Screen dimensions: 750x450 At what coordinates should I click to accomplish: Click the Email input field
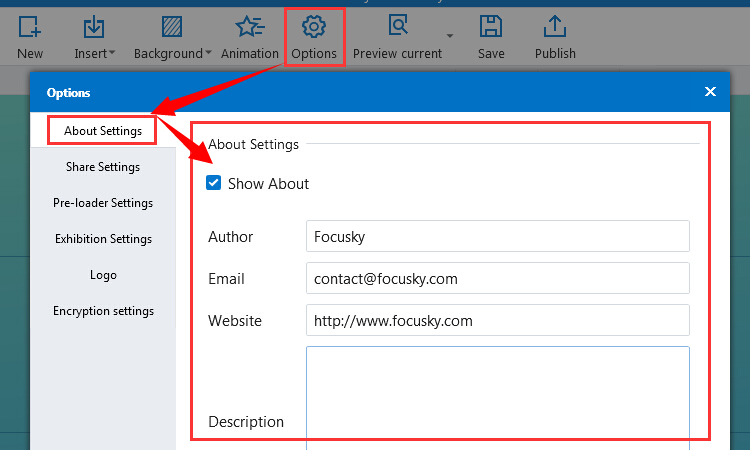click(x=497, y=278)
